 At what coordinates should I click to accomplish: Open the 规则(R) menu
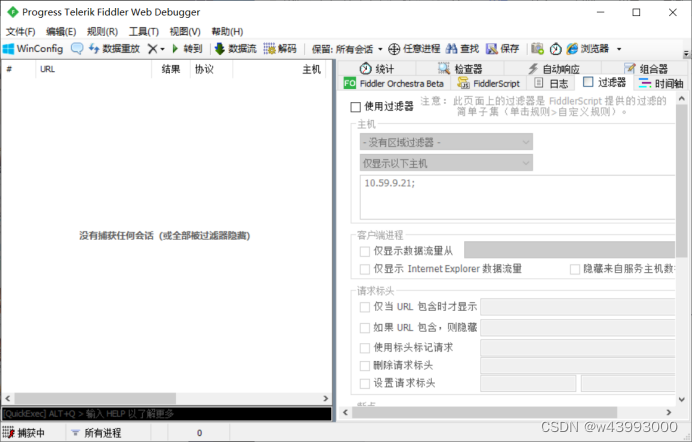102,31
